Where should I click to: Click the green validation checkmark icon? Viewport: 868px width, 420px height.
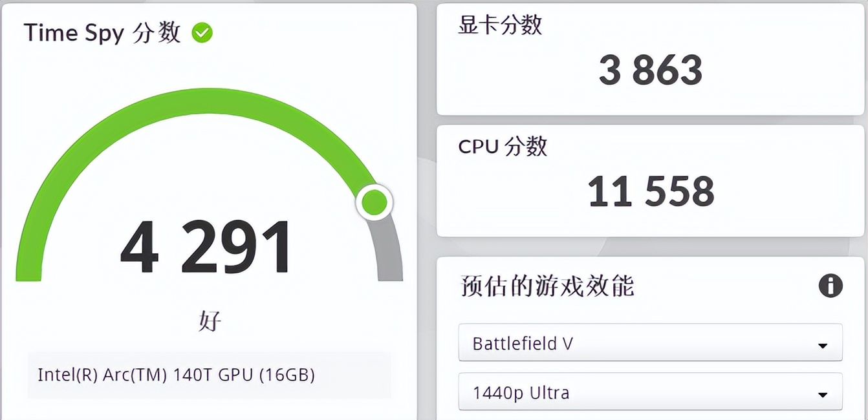202,33
